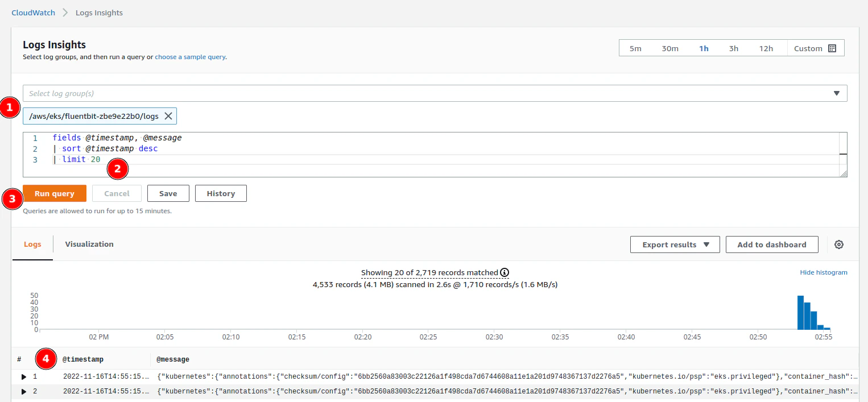Image resolution: width=868 pixels, height=402 pixels.
Task: Switch to the Visualization tab
Action: point(89,244)
